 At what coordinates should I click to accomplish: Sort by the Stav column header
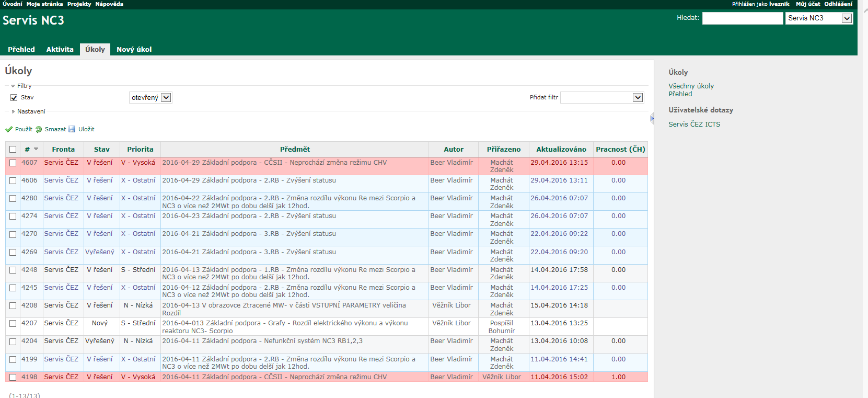point(102,150)
